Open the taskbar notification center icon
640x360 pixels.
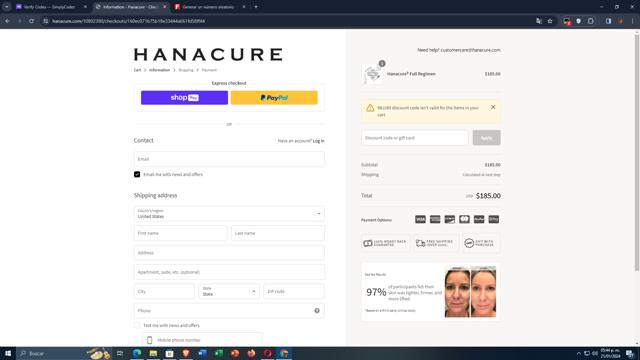pos(630,353)
